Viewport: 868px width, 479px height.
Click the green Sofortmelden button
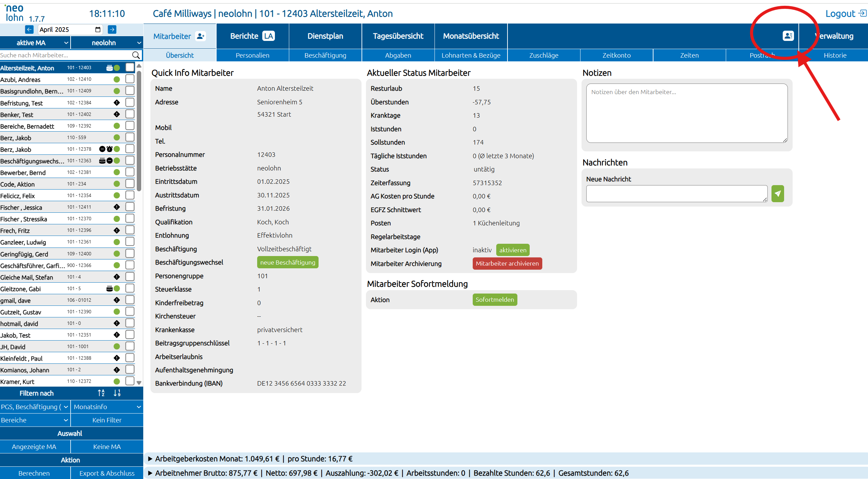495,300
